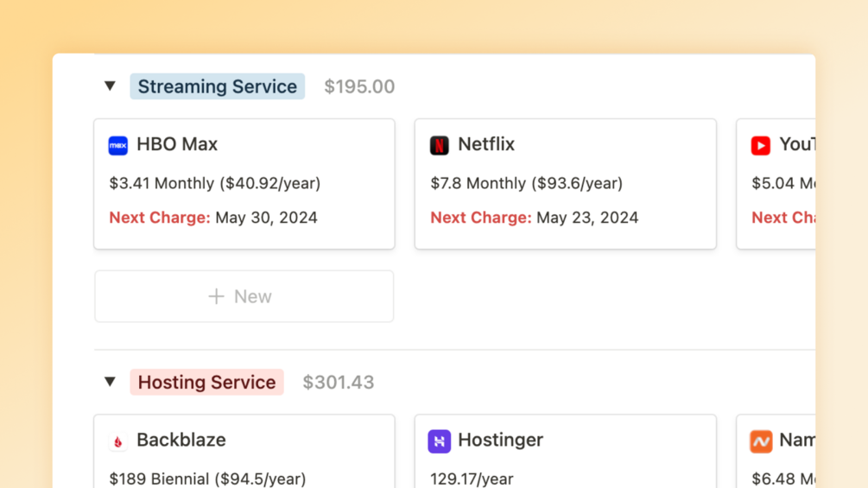This screenshot has height=488, width=868.
Task: Click the YouTube logo icon
Action: coord(761,145)
